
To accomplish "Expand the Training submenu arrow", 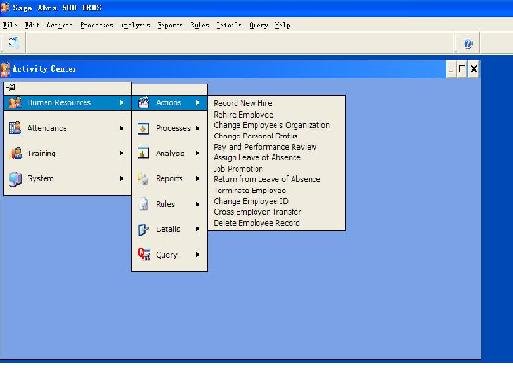I will click(122, 153).
